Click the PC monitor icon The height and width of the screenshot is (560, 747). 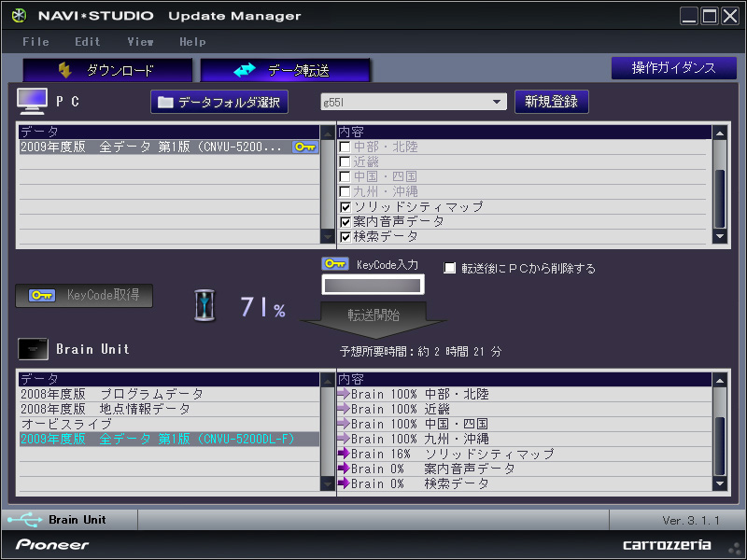pos(33,101)
